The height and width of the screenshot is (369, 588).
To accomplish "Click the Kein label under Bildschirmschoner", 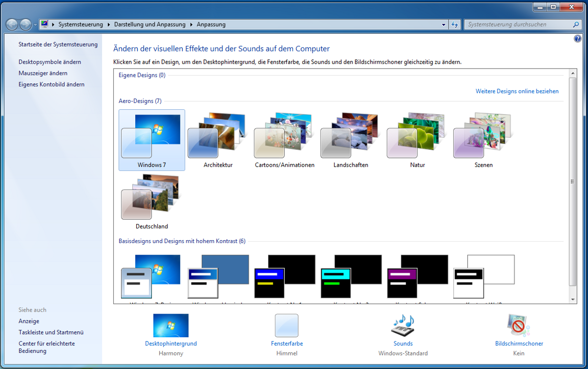I will pos(519,353).
